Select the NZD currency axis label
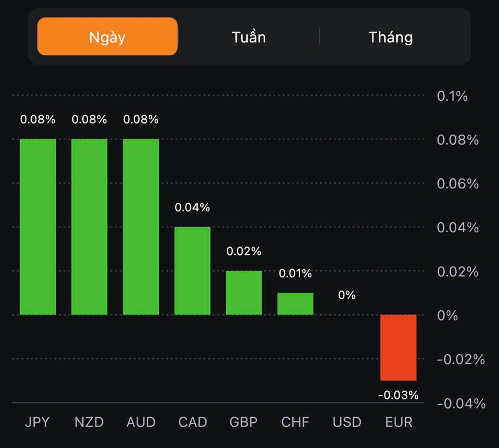Image resolution: width=499 pixels, height=448 pixels. click(89, 422)
